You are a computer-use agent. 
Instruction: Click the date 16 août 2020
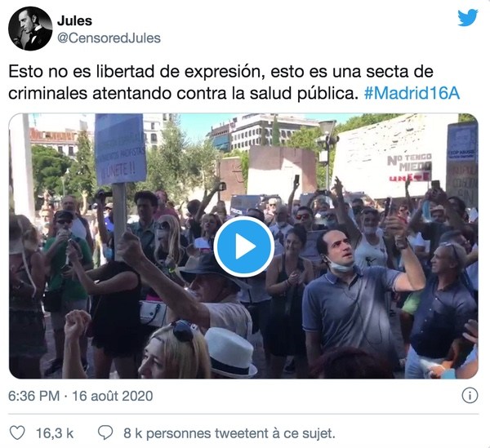tap(113, 396)
